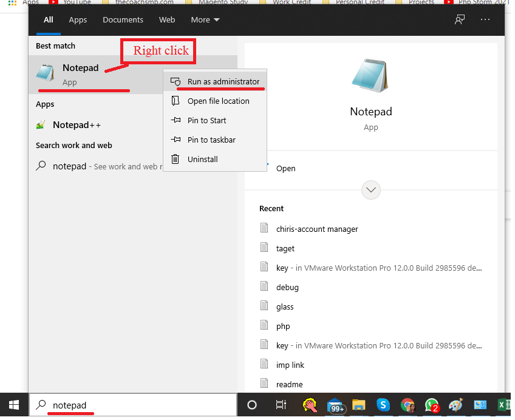This screenshot has width=515, height=420.
Task: Open recent file chiris-account manager
Action: 317,229
